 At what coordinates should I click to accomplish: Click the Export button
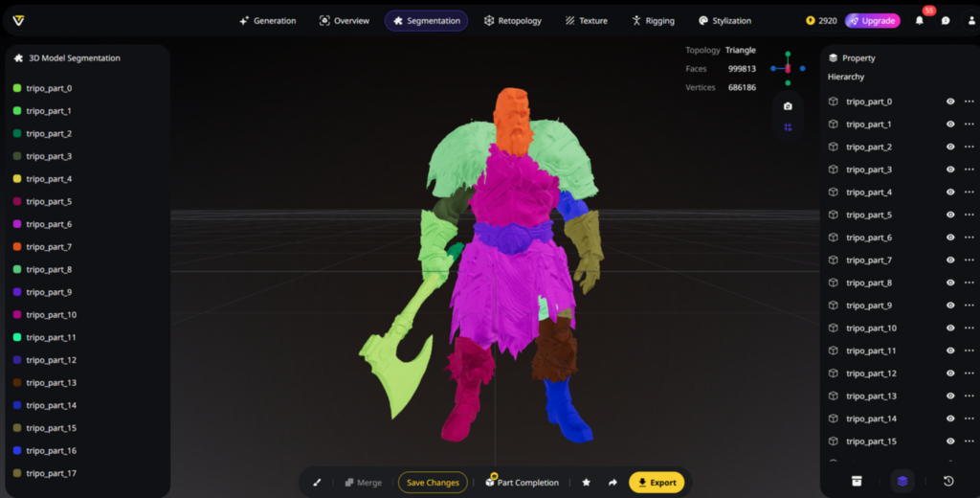pos(657,483)
